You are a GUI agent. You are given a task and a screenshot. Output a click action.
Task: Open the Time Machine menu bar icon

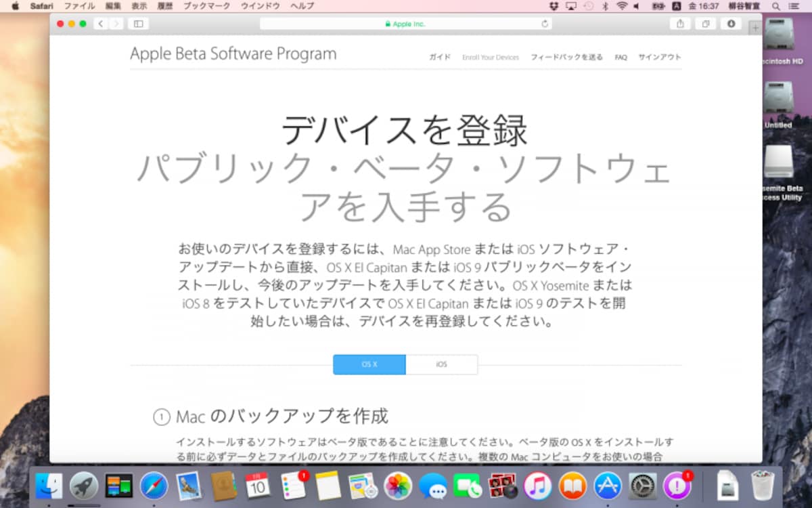tap(589, 6)
